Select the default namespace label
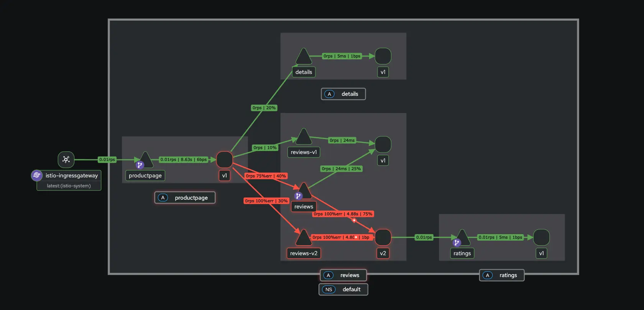This screenshot has width=644, height=310. (343, 289)
